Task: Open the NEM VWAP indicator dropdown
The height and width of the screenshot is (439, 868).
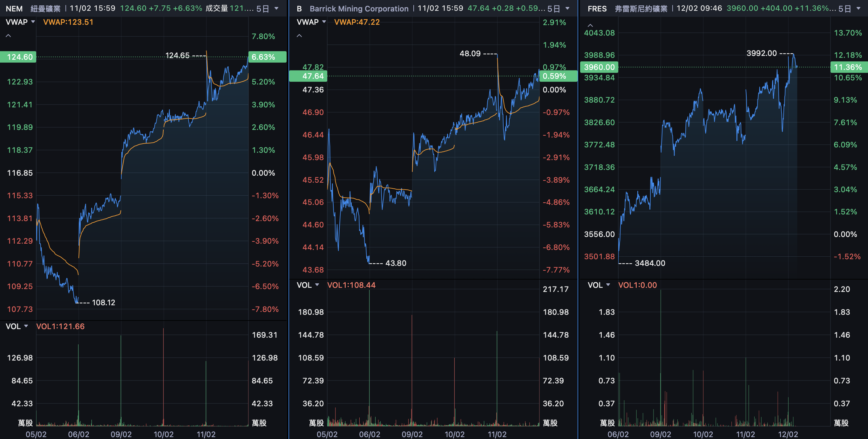Action: (x=33, y=22)
